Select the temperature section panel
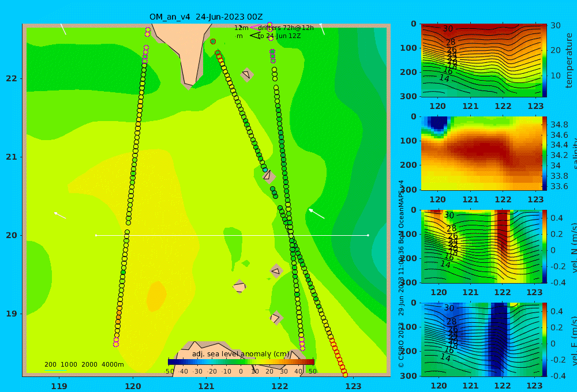 coord(481,61)
